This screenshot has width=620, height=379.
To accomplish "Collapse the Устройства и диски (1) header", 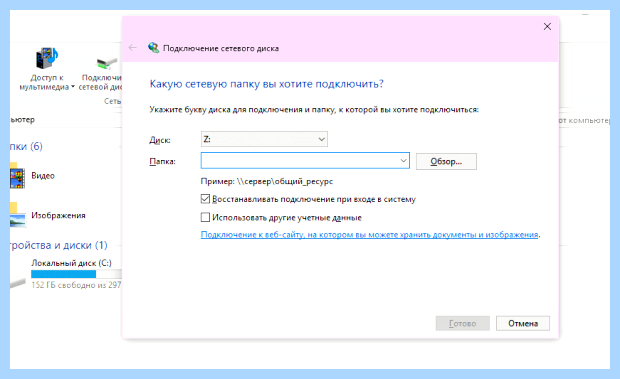I will coord(59,245).
